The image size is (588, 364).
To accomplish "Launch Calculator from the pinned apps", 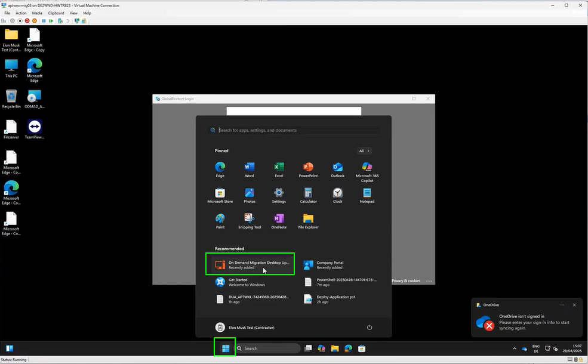I will (308, 196).
